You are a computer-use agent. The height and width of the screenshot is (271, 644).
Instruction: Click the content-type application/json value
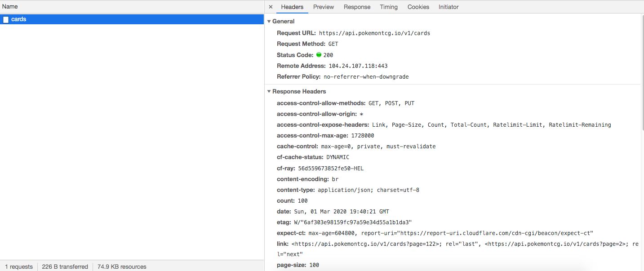click(x=369, y=190)
